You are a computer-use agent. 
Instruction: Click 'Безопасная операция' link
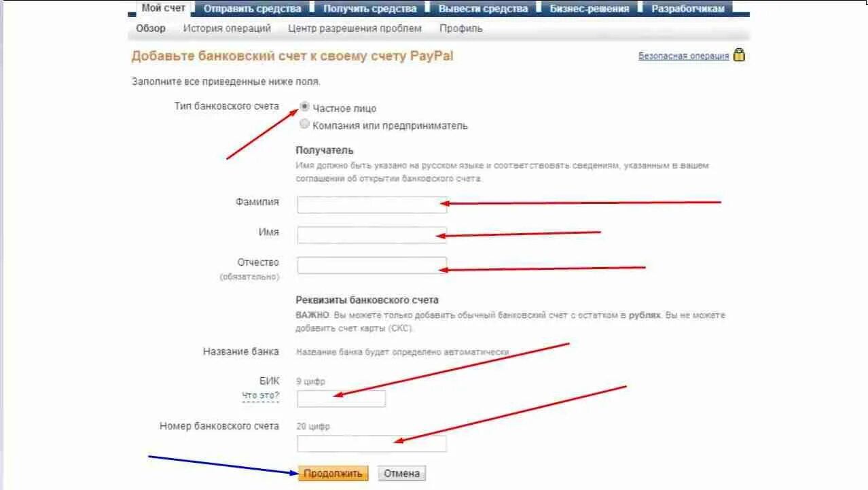pos(683,56)
